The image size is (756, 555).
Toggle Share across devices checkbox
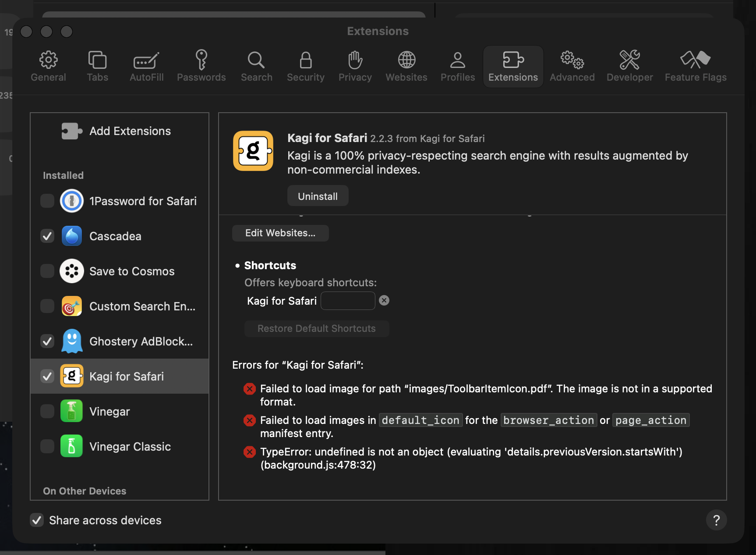click(37, 520)
